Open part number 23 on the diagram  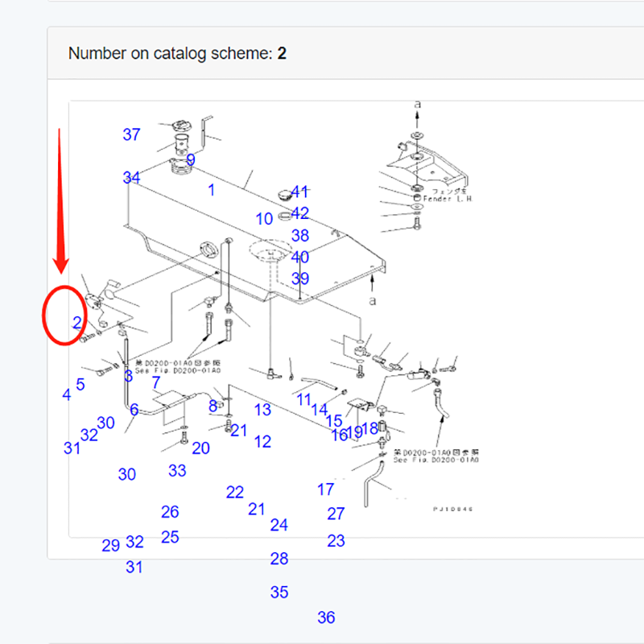pyautogui.click(x=336, y=540)
